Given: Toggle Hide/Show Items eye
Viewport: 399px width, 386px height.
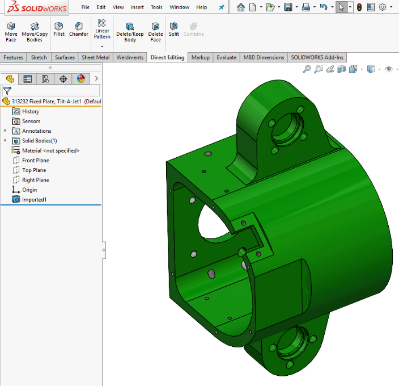Looking at the screenshot, I should [389, 69].
